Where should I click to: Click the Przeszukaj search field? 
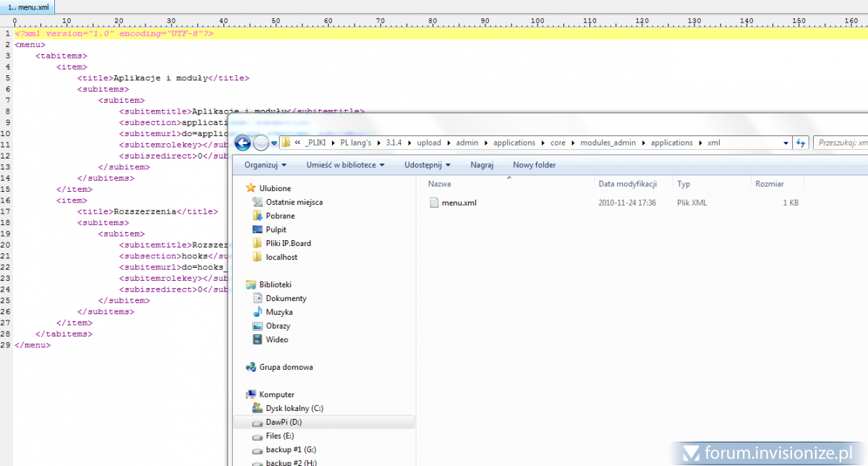click(x=841, y=143)
